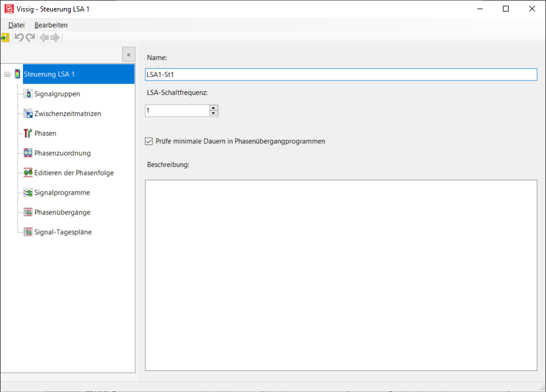Click the traffic light icon of Steuerung LSA 1
This screenshot has height=392, width=546.
pos(17,74)
